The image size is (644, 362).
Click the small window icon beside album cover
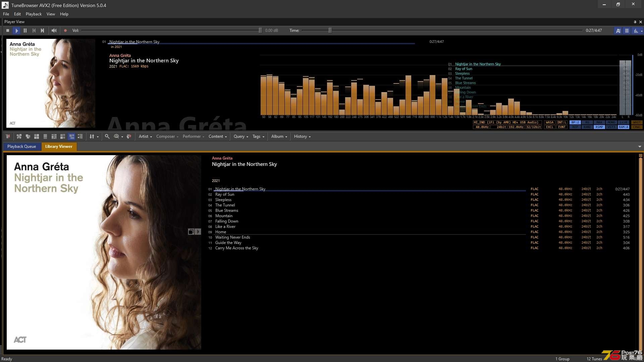(x=191, y=232)
